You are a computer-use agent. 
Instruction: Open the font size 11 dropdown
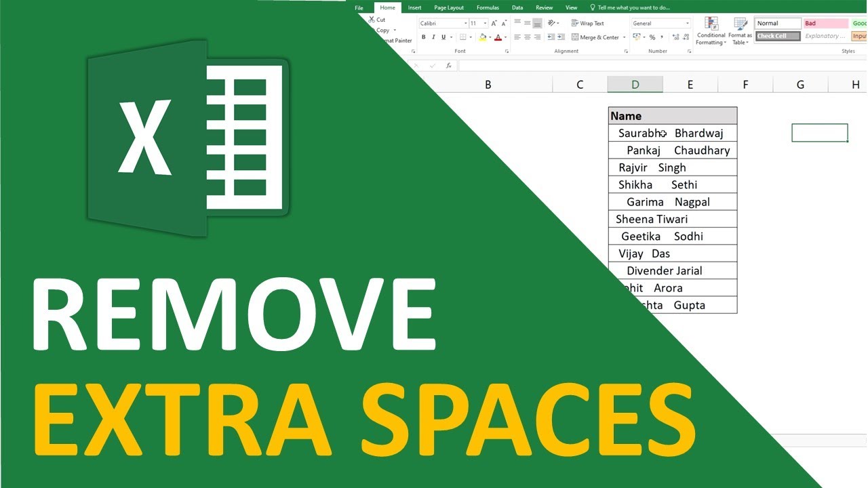(x=485, y=23)
